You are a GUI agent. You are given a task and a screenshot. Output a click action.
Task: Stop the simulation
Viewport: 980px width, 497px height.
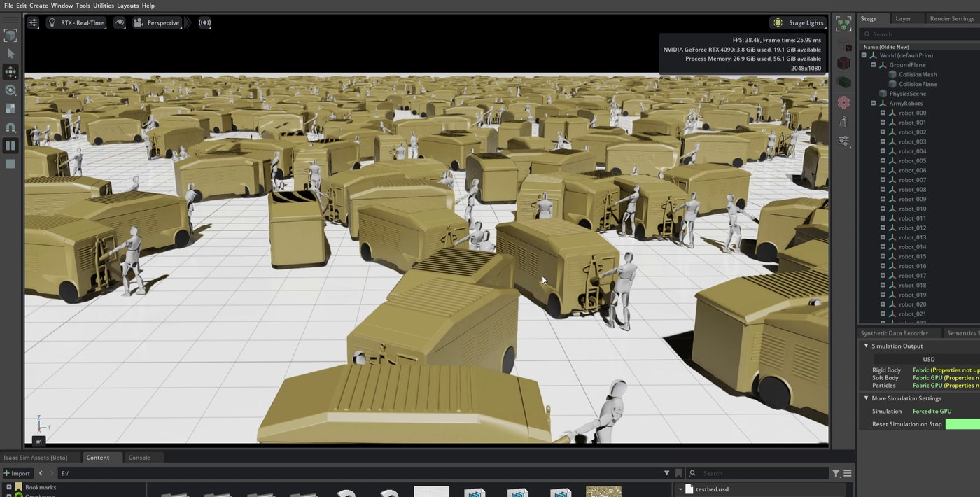[x=10, y=164]
